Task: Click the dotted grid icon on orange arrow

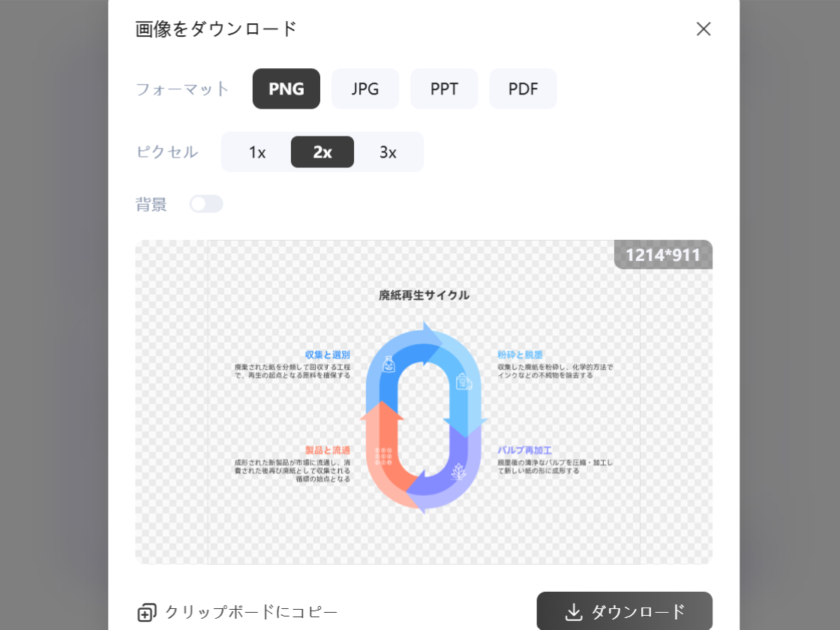Action: (x=384, y=457)
